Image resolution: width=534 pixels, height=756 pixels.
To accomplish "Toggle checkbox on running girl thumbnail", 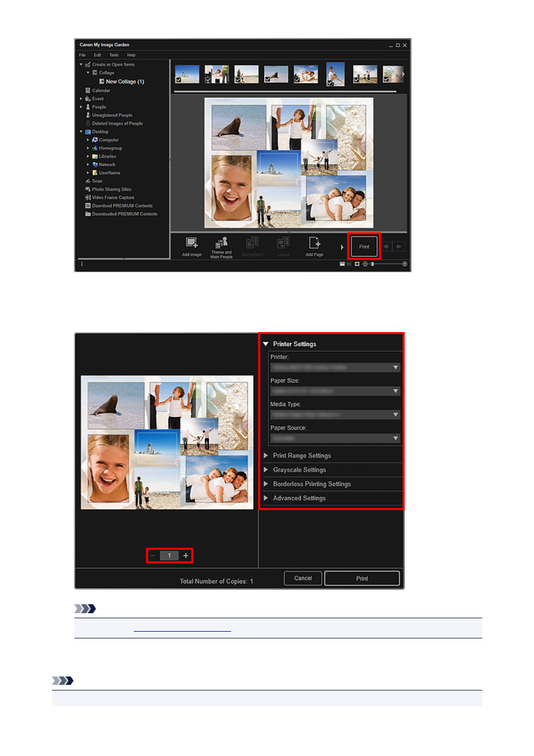I will [330, 83].
